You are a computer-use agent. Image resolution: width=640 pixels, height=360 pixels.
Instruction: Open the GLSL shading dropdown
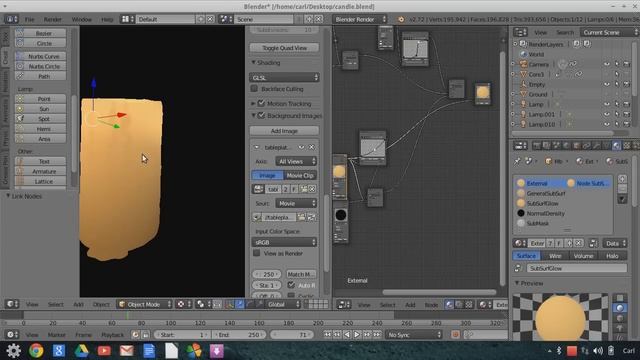pos(284,78)
